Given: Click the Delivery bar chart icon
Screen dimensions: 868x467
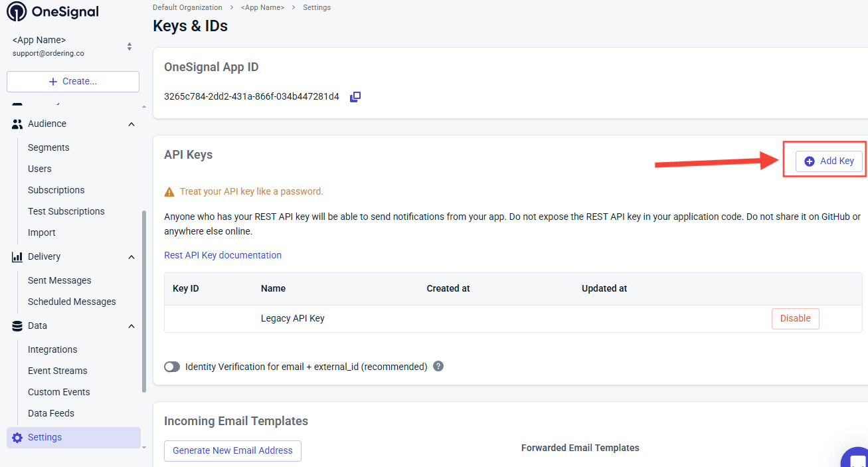Looking at the screenshot, I should pos(17,256).
